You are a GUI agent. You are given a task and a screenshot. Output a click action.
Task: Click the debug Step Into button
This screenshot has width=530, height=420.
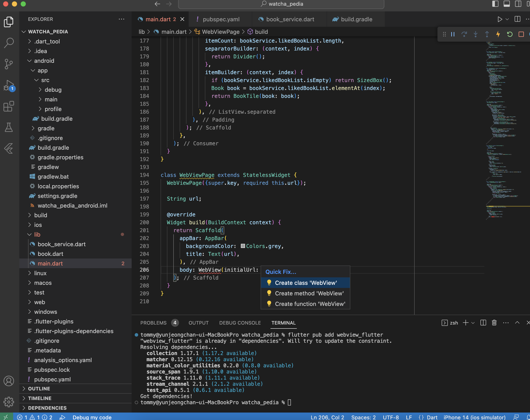(x=475, y=34)
